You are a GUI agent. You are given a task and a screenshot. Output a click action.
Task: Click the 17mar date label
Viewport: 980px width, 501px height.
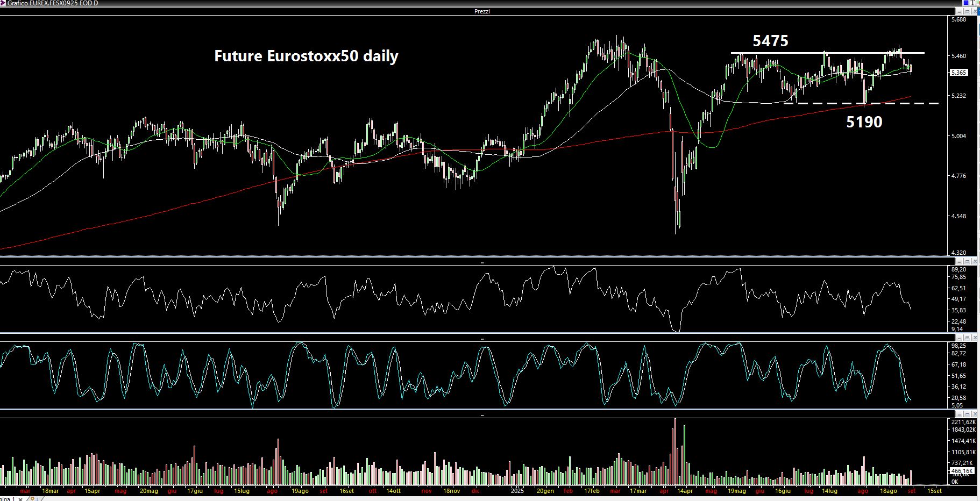638,491
